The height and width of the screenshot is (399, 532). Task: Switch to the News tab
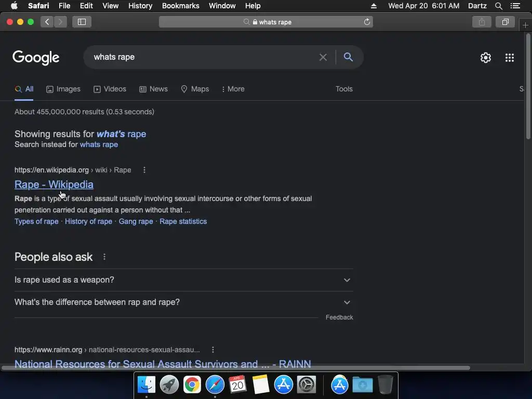[x=153, y=89]
